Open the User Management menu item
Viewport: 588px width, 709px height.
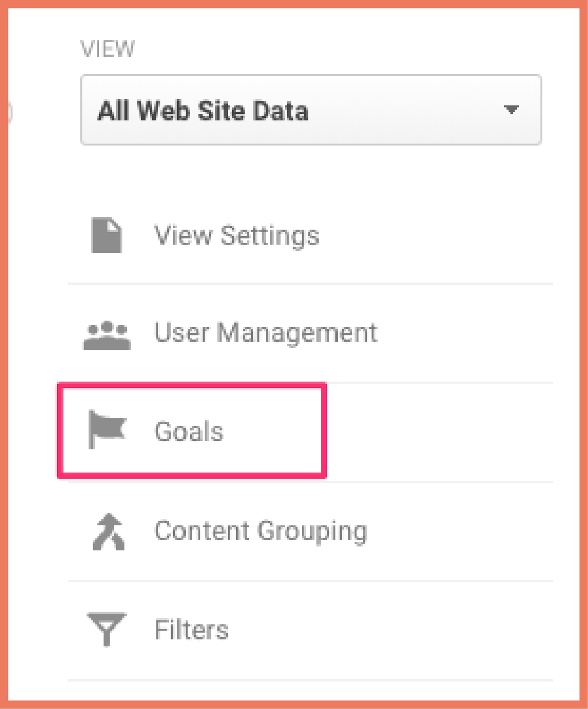coord(266,332)
